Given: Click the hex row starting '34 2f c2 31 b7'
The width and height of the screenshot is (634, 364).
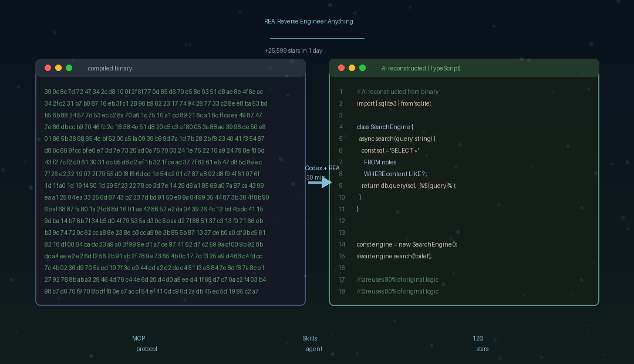Looking at the screenshot, I should (x=156, y=103).
